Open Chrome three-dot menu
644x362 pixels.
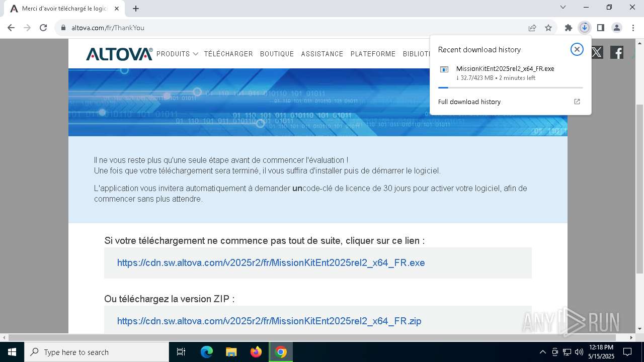click(x=632, y=28)
